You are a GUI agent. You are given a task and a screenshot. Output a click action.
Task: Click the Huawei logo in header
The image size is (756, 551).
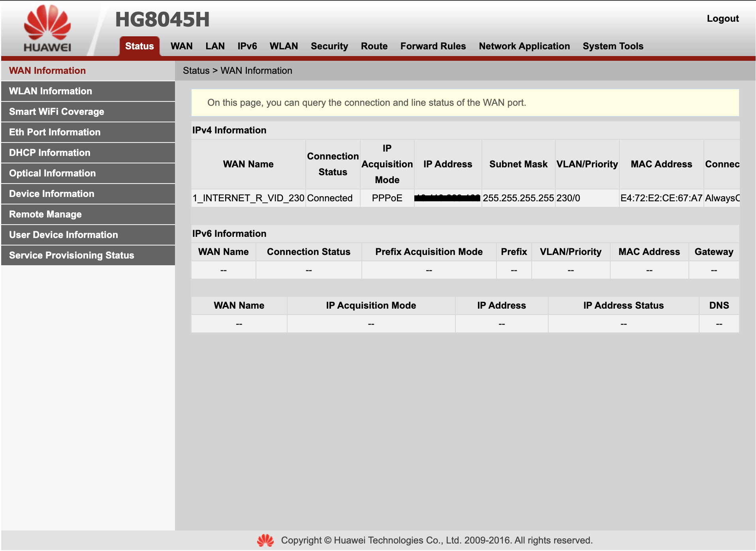(x=47, y=28)
